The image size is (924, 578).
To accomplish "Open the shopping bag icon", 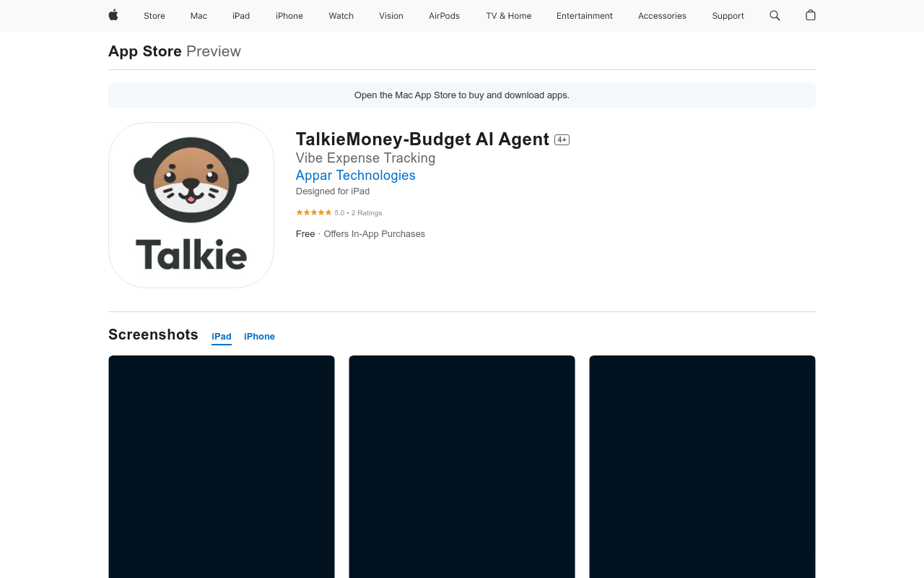I will (x=811, y=15).
